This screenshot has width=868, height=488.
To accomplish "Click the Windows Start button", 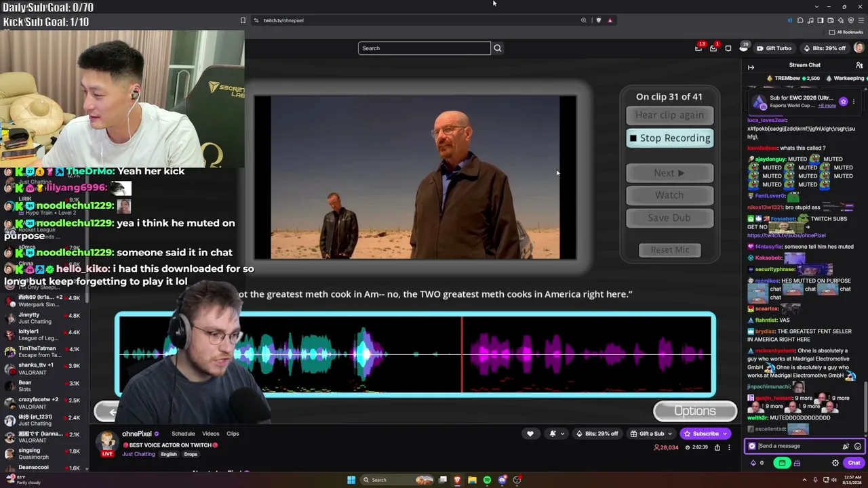I will point(351,480).
